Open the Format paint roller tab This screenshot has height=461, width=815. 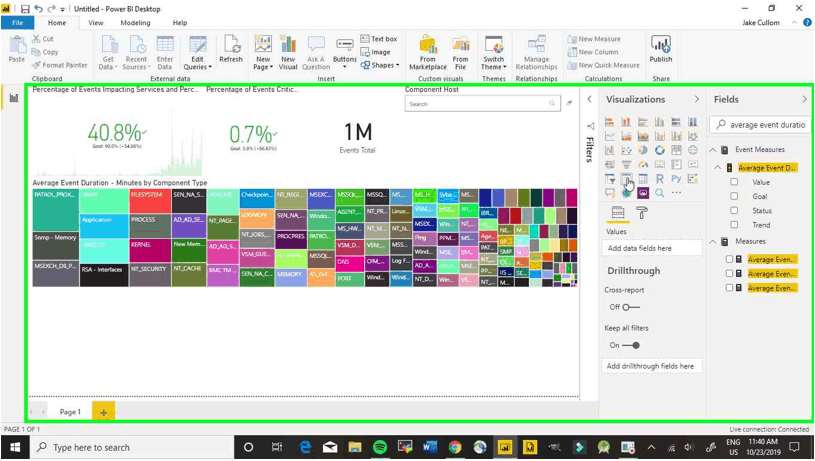pyautogui.click(x=642, y=213)
